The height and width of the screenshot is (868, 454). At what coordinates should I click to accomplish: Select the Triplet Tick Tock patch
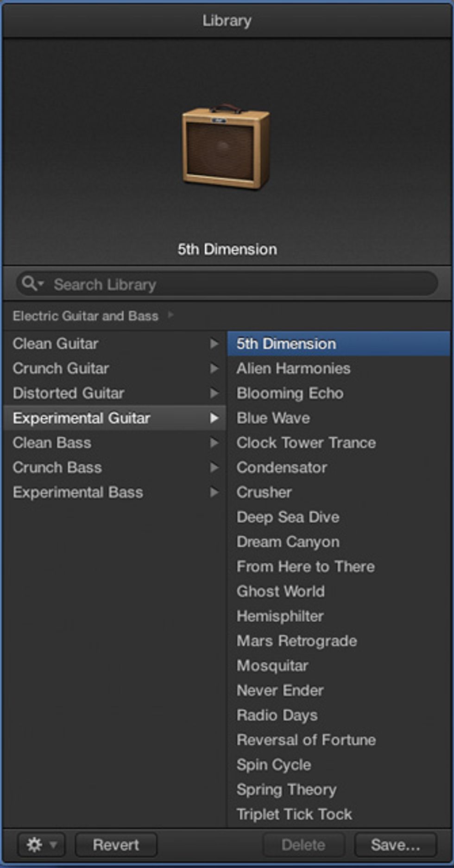point(294,814)
